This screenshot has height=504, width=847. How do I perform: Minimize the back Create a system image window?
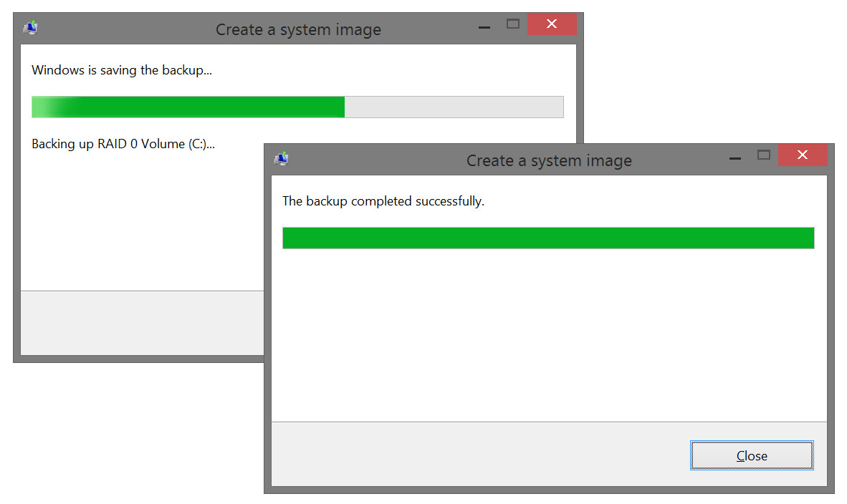pos(484,27)
